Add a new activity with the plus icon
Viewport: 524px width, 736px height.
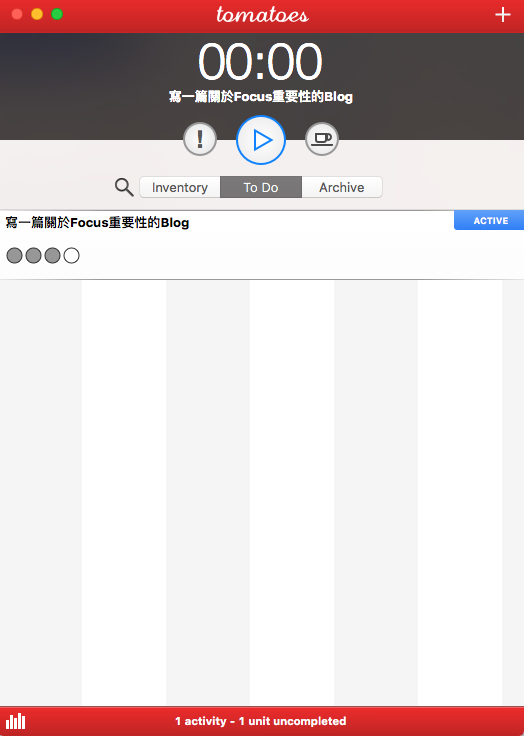tap(502, 15)
